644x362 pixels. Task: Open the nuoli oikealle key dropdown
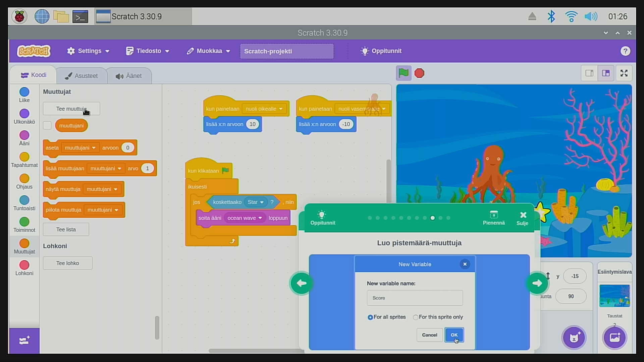point(264,109)
